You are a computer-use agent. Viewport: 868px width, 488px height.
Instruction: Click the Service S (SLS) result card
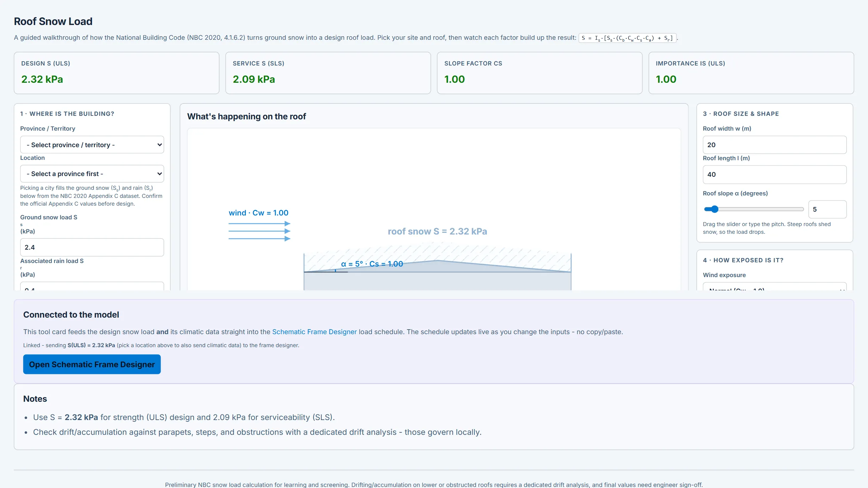(x=328, y=73)
